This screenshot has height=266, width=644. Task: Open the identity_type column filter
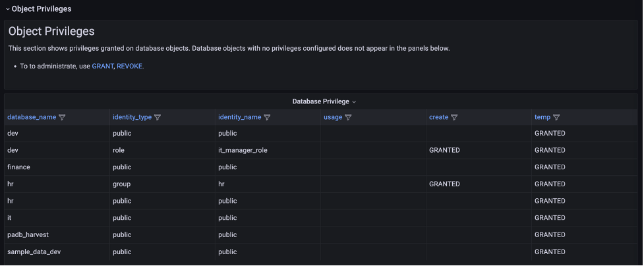coord(158,117)
